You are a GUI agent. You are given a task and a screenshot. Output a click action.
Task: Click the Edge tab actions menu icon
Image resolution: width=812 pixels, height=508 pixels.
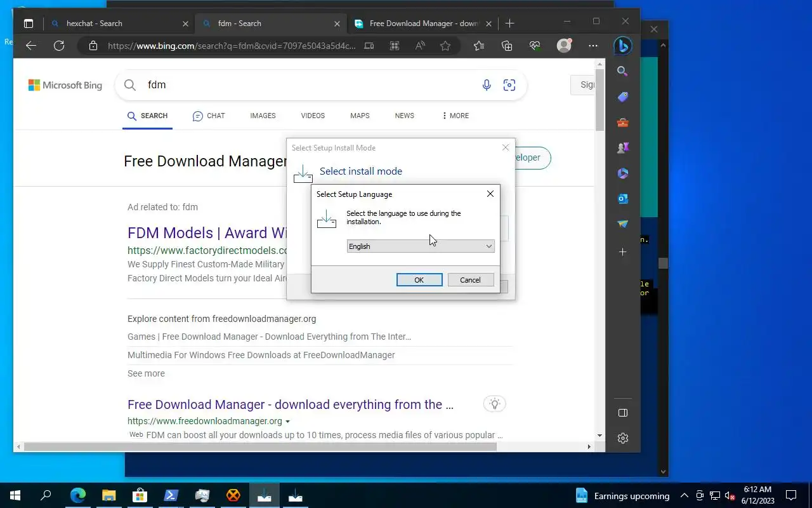29,23
